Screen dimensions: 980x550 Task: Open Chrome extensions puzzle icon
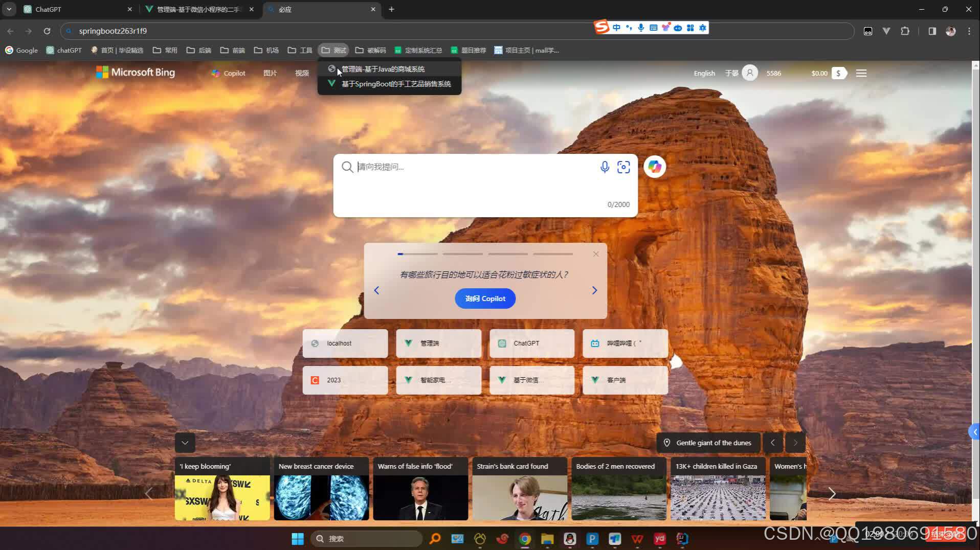tap(905, 31)
